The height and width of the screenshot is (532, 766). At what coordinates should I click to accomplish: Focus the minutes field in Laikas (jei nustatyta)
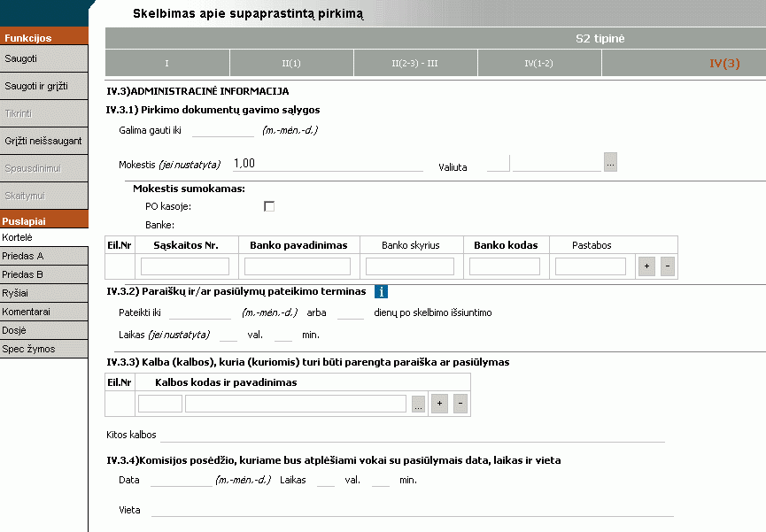[283, 335]
